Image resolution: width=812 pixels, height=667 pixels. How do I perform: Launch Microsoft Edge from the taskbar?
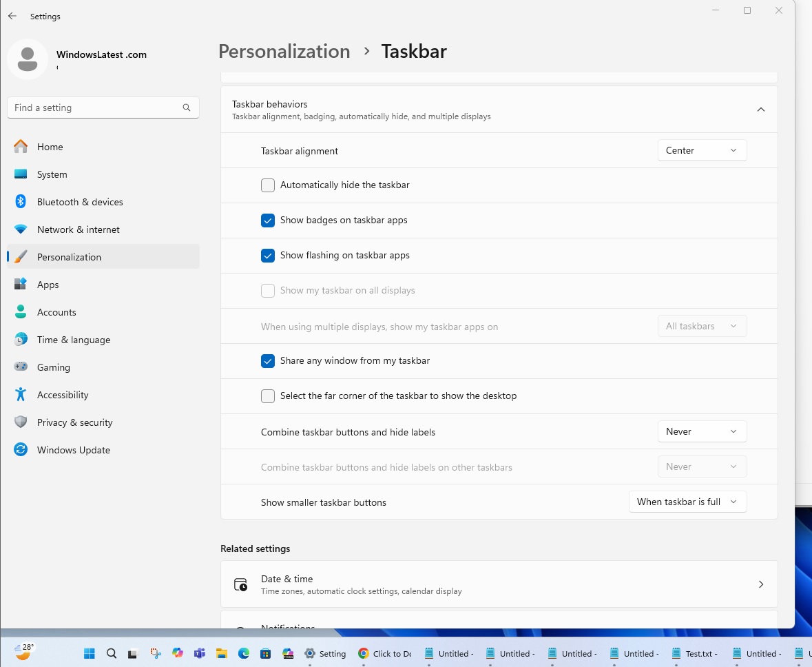[244, 653]
